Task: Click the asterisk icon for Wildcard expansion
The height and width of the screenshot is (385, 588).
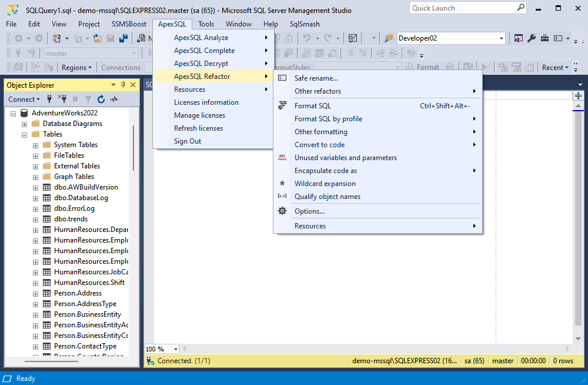Action: pos(282,183)
